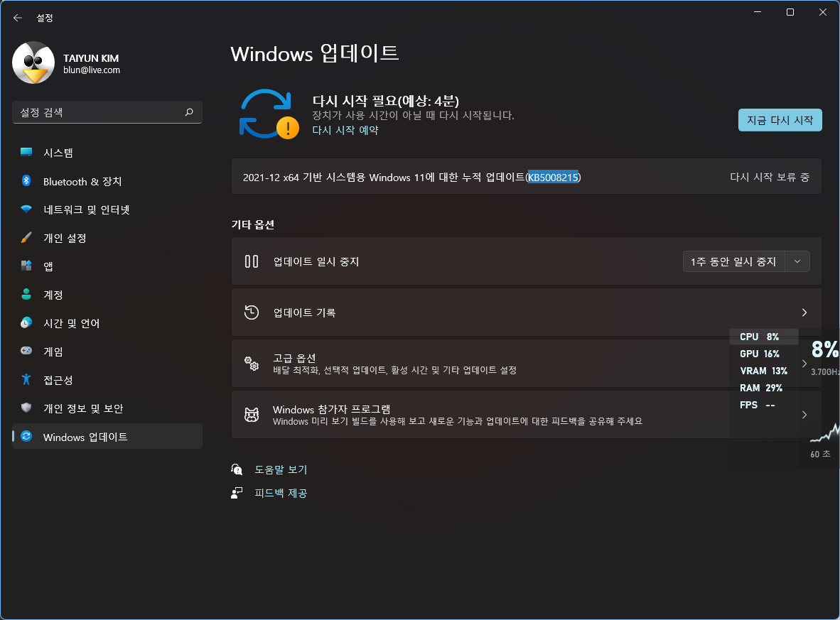Click the VRAM 13% overlay entry

click(763, 371)
